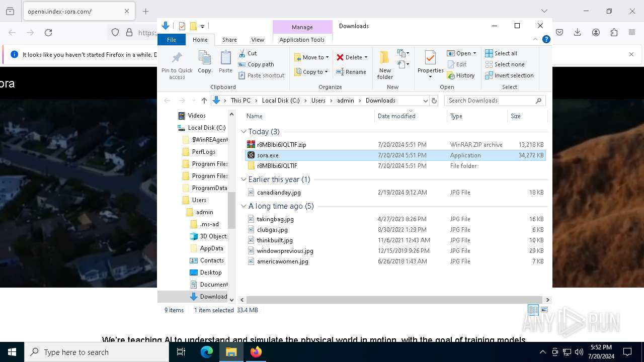Image resolution: width=644 pixels, height=362 pixels.
Task: Open Firefox application menu hamburger
Action: pos(632,32)
